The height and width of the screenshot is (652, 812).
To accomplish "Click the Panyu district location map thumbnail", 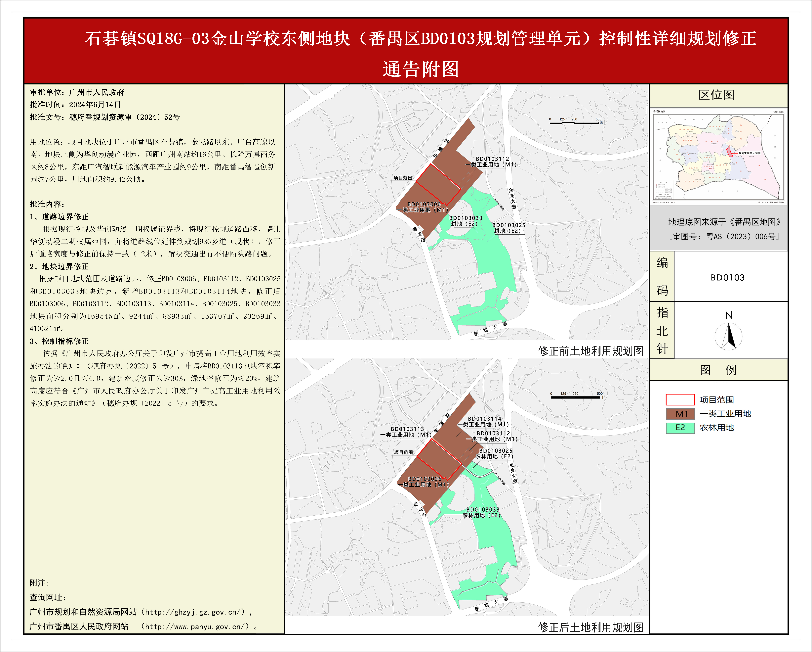I will coord(718,156).
